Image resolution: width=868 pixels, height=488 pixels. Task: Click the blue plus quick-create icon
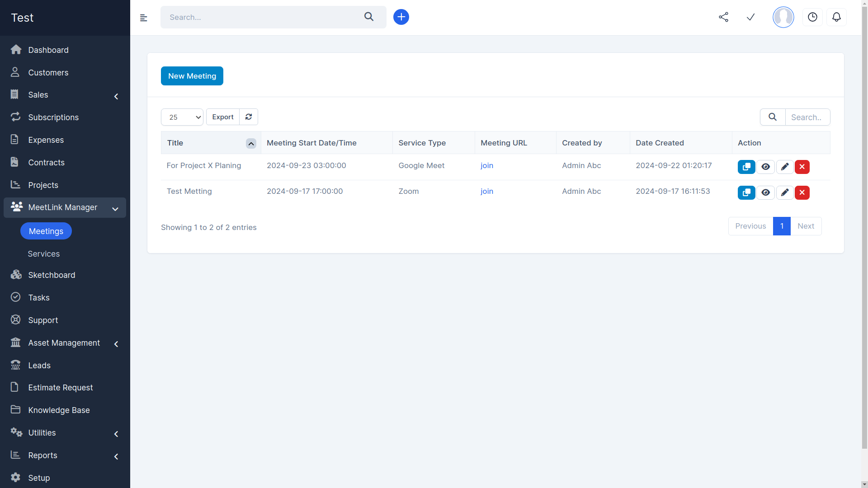pos(401,17)
